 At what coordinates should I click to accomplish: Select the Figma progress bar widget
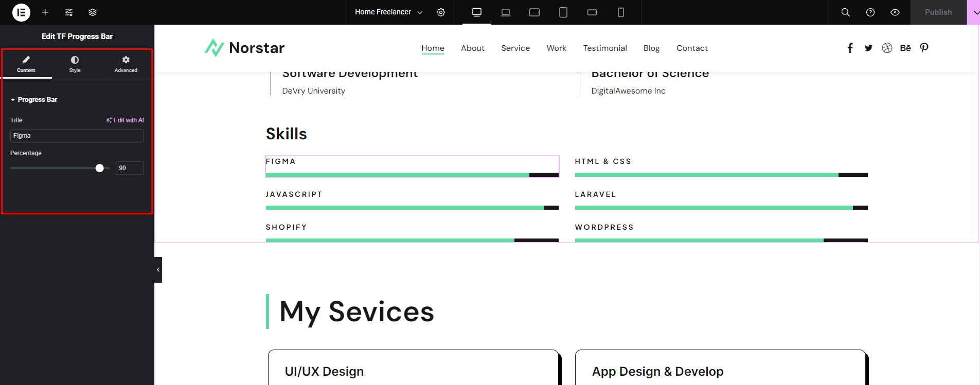point(412,167)
